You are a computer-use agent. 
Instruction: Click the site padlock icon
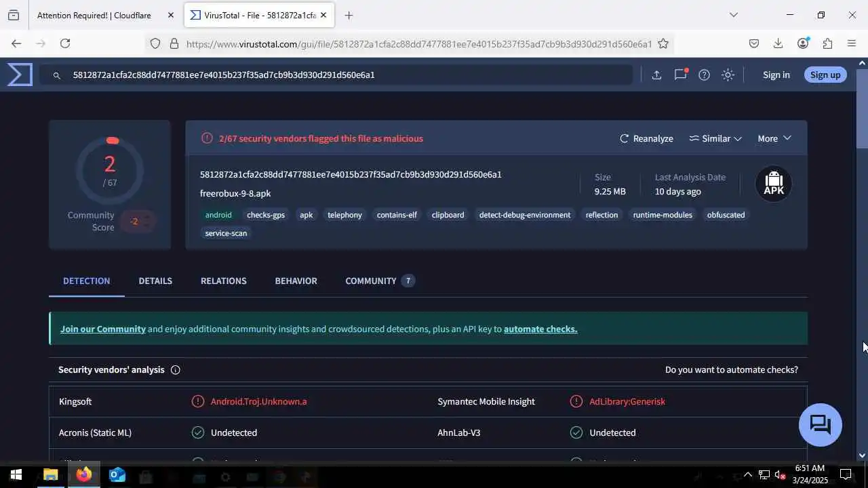(x=174, y=43)
